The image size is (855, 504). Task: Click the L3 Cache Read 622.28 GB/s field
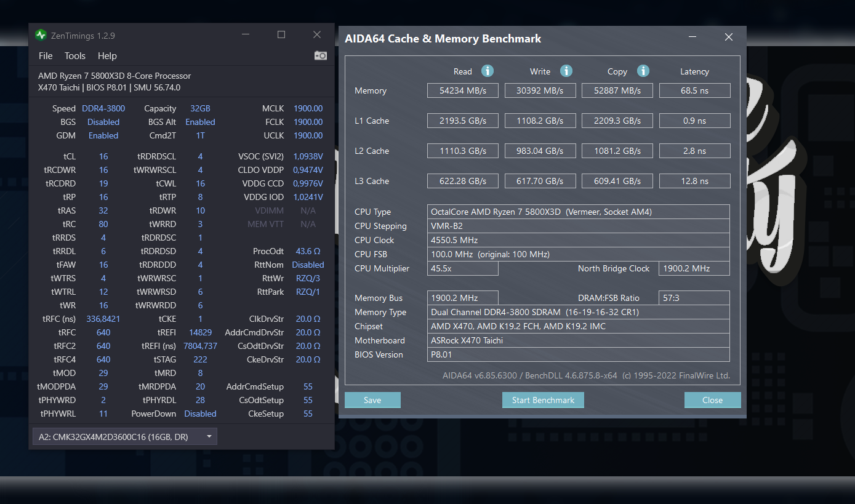[463, 181]
